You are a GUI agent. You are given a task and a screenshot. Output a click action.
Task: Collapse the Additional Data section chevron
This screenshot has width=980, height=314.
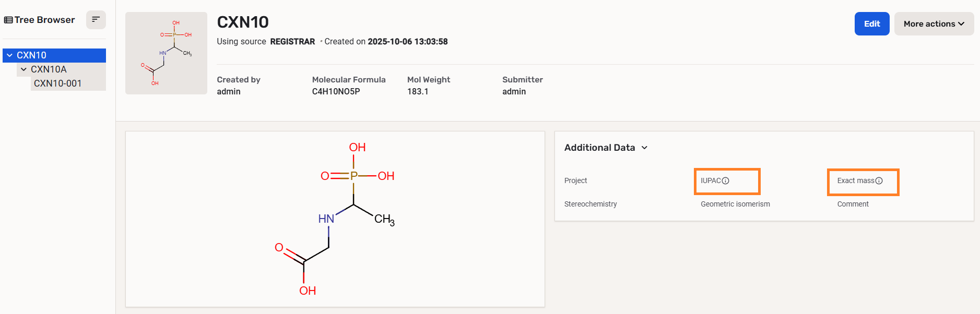tap(644, 148)
